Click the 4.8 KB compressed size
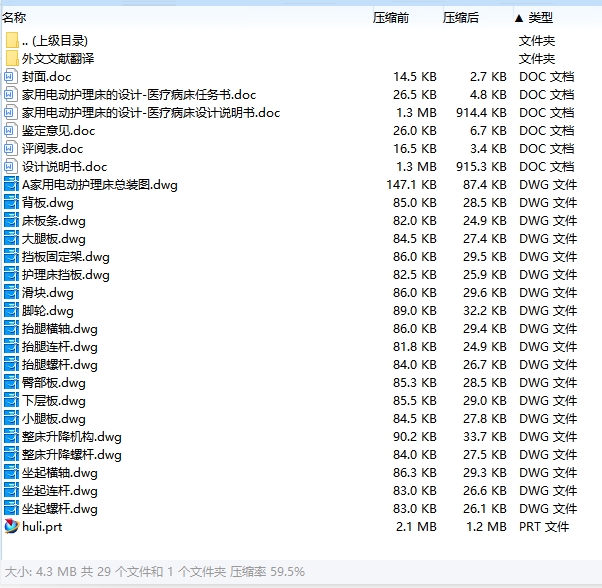Screen dimensions: 602x588 (x=488, y=94)
